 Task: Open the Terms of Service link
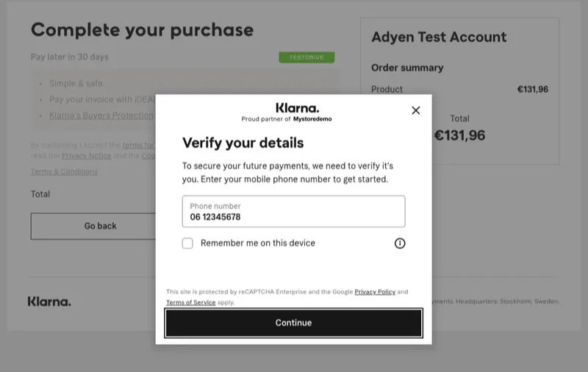(191, 302)
